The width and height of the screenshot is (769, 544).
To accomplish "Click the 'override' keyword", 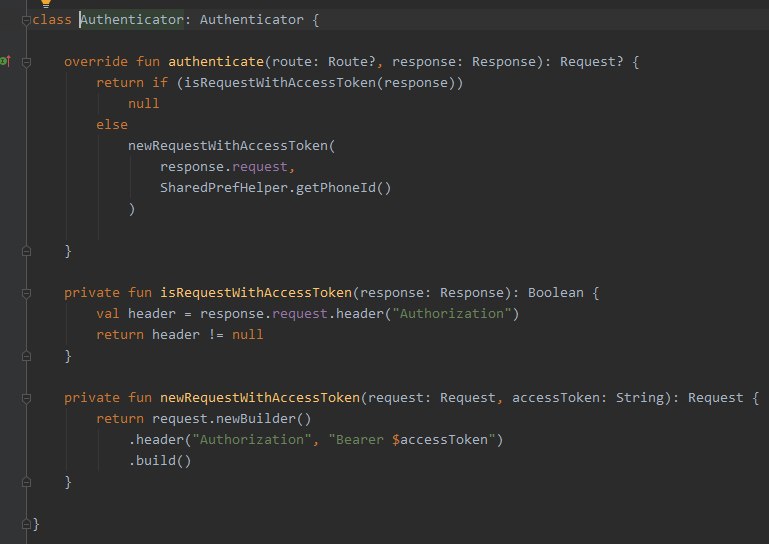I will coord(96,61).
